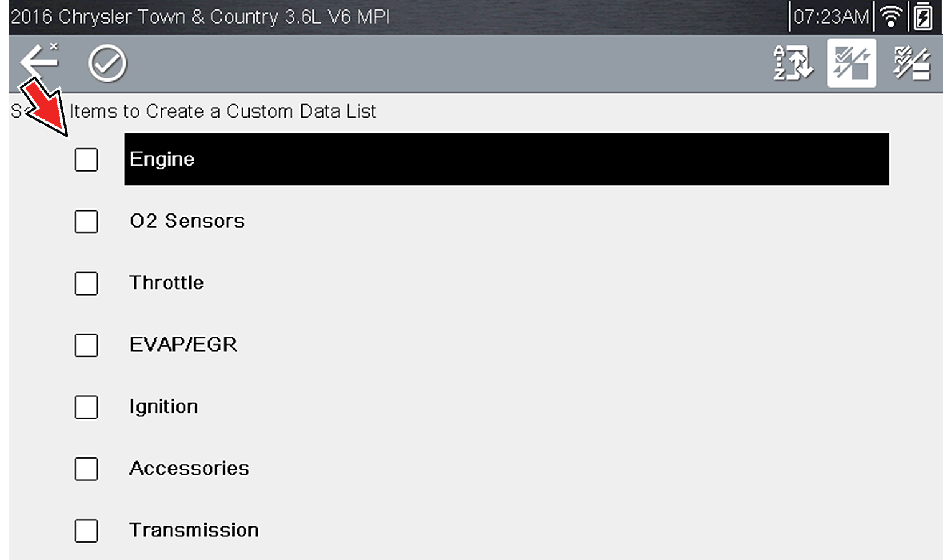This screenshot has height=560, width=943.
Task: Click the A-Z sort icon
Action: [792, 63]
